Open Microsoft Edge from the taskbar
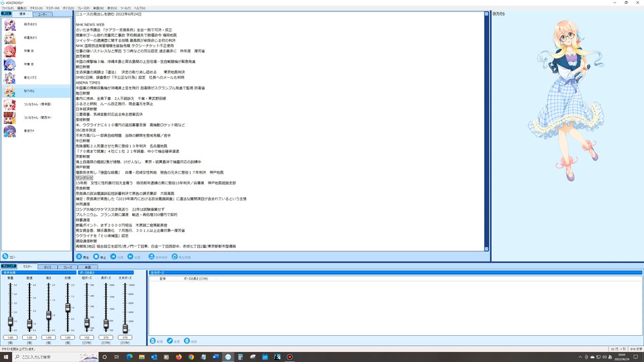Viewport: 644px width, 362px height. 129,357
